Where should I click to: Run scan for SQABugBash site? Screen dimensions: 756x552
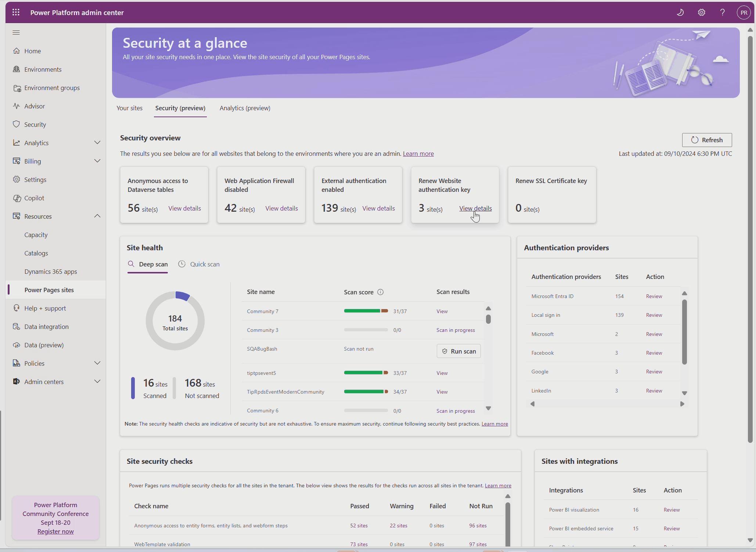(458, 351)
